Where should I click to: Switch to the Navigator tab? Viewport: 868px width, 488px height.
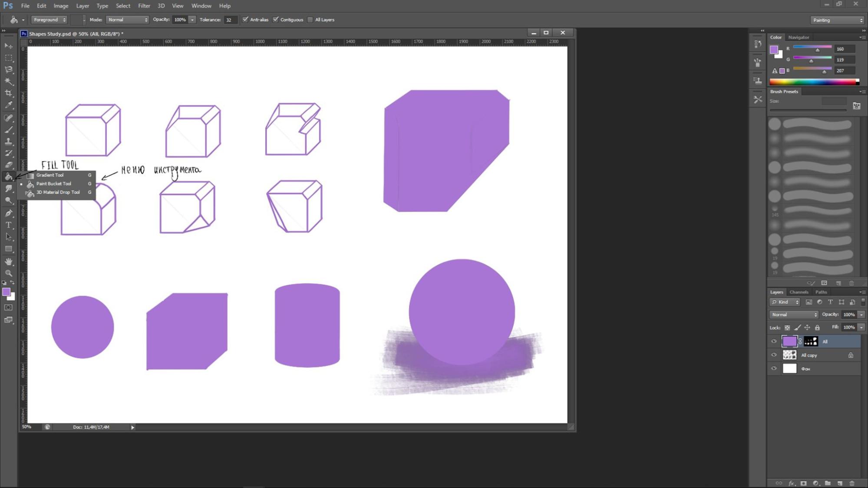(799, 37)
